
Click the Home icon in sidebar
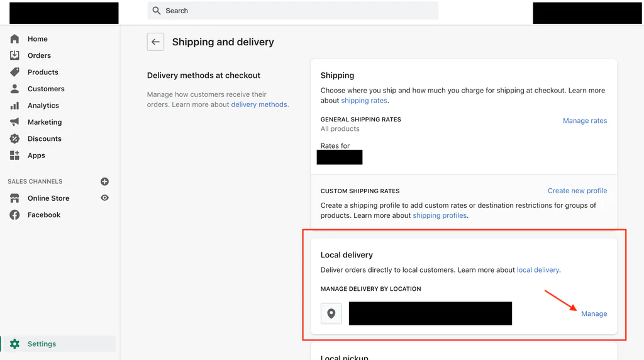coord(14,39)
